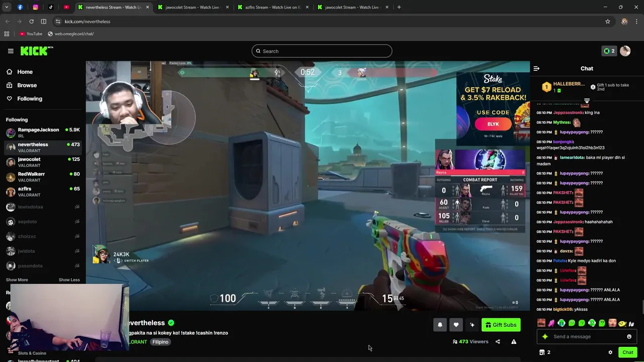Screen dimensions: 644x362
Task: Open the user profile avatar menu
Action: coord(625,51)
